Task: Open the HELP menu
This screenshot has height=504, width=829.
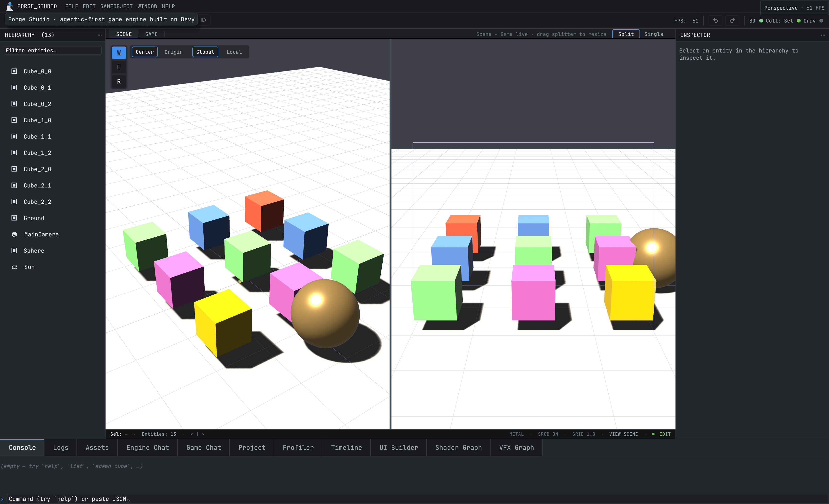Action: point(168,6)
